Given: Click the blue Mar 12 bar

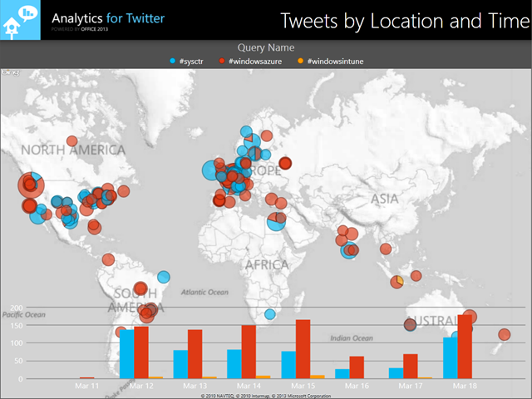Looking at the screenshot, I should 126,354.
